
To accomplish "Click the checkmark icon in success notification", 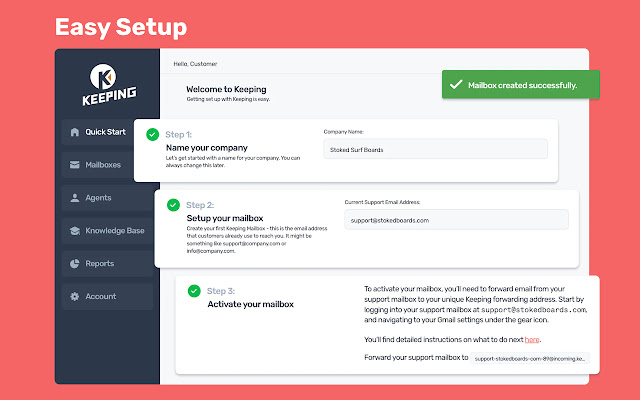I will coord(456,85).
